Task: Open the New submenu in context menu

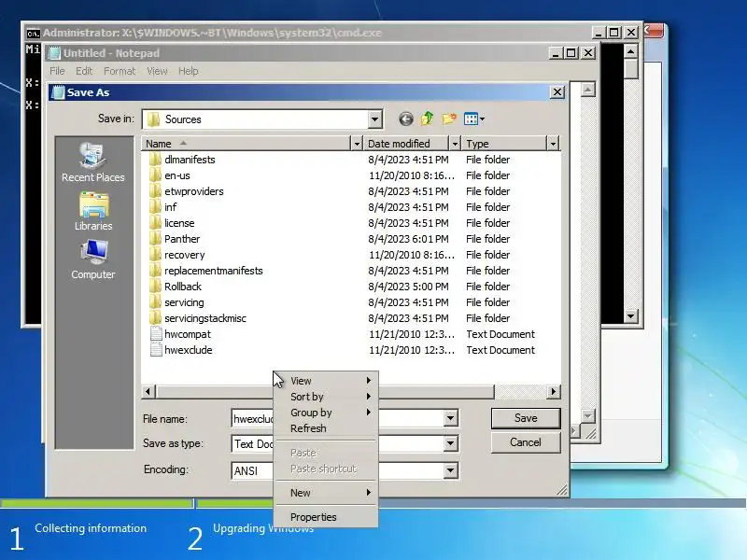Action: 326,493
